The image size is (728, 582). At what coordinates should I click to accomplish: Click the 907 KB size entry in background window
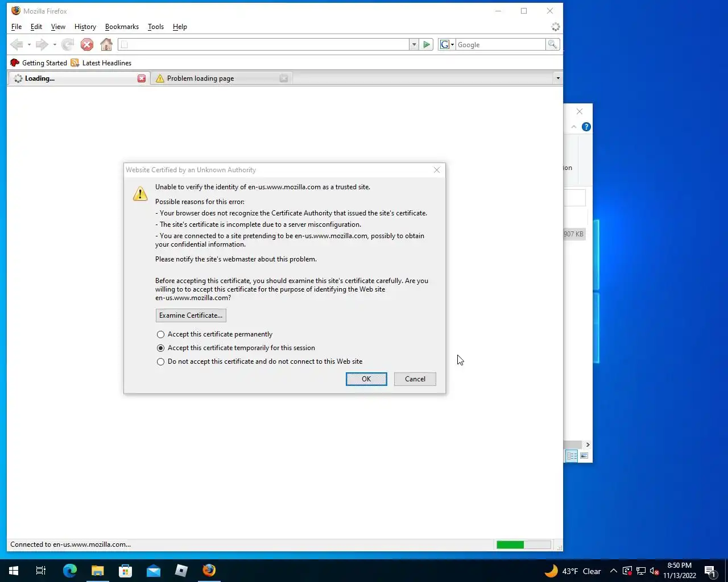(x=573, y=234)
